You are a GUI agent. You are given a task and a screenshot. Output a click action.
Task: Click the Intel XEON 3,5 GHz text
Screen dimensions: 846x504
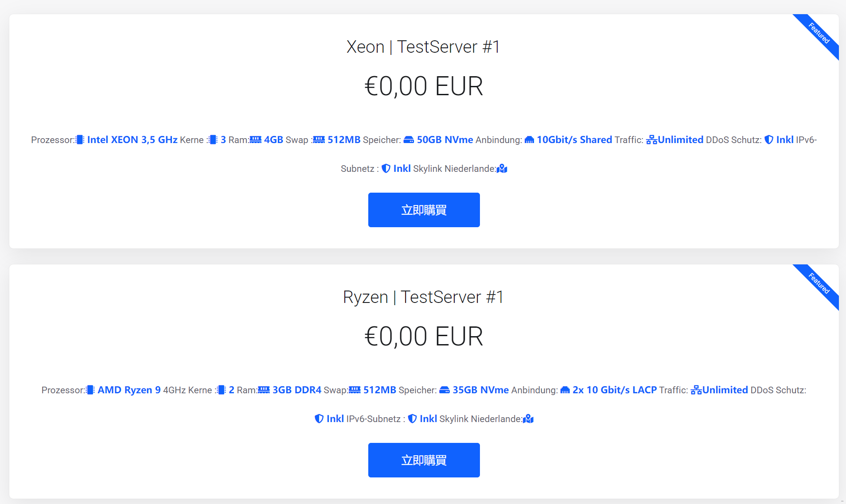[132, 140]
